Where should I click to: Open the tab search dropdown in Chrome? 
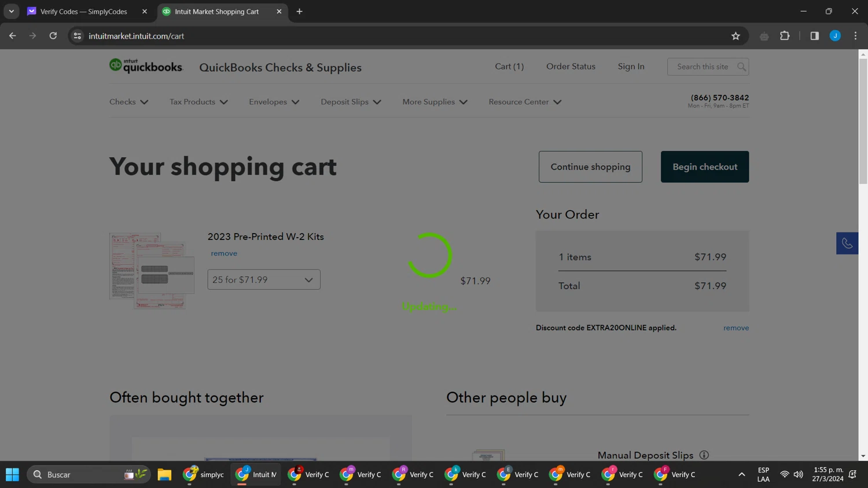pos(11,11)
